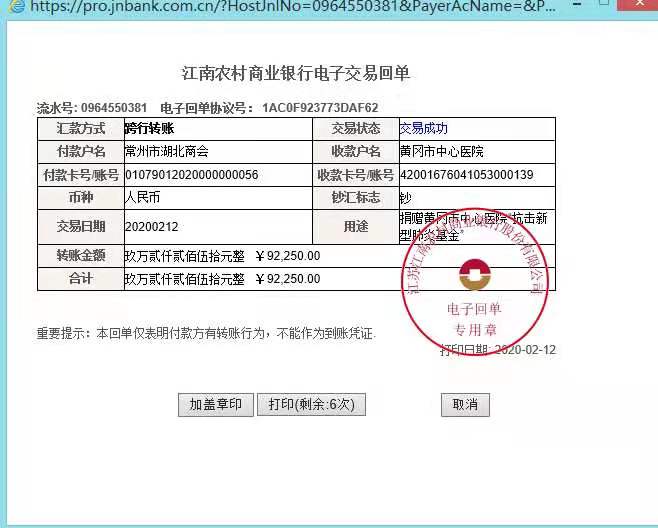
Task: Click the 钞 value cell
Action: 477,198
